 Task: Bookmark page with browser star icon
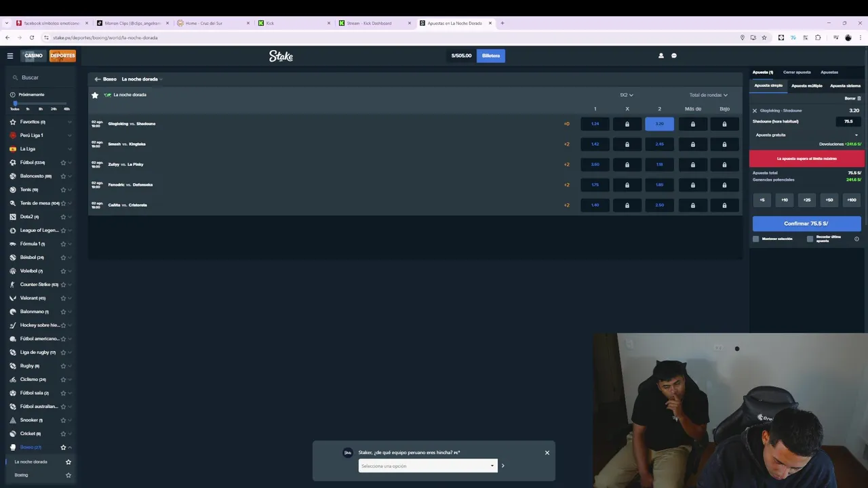click(x=764, y=38)
